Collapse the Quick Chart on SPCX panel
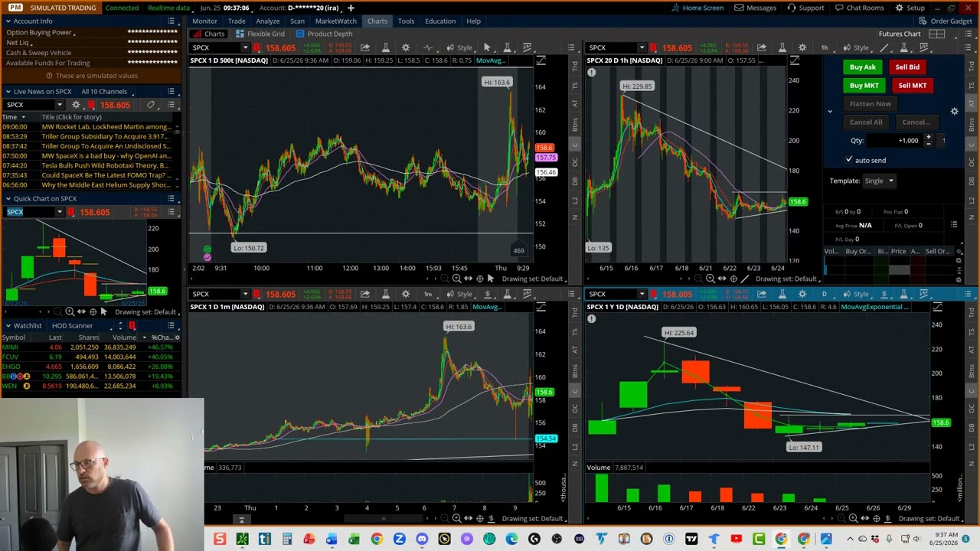 pyautogui.click(x=8, y=198)
